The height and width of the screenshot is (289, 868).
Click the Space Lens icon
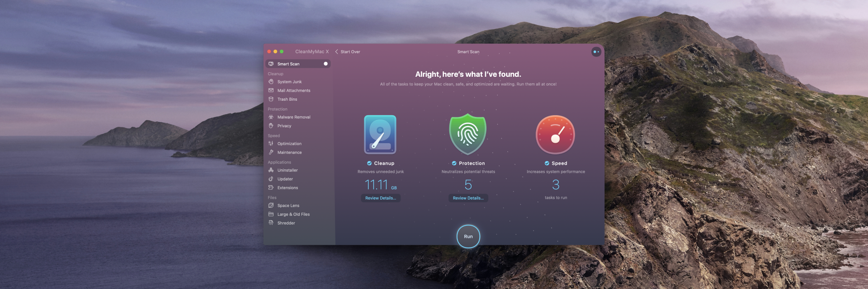pyautogui.click(x=271, y=205)
